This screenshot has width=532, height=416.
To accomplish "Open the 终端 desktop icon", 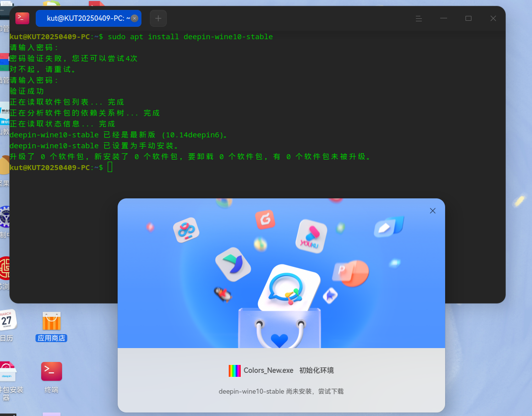I will pyautogui.click(x=52, y=377).
